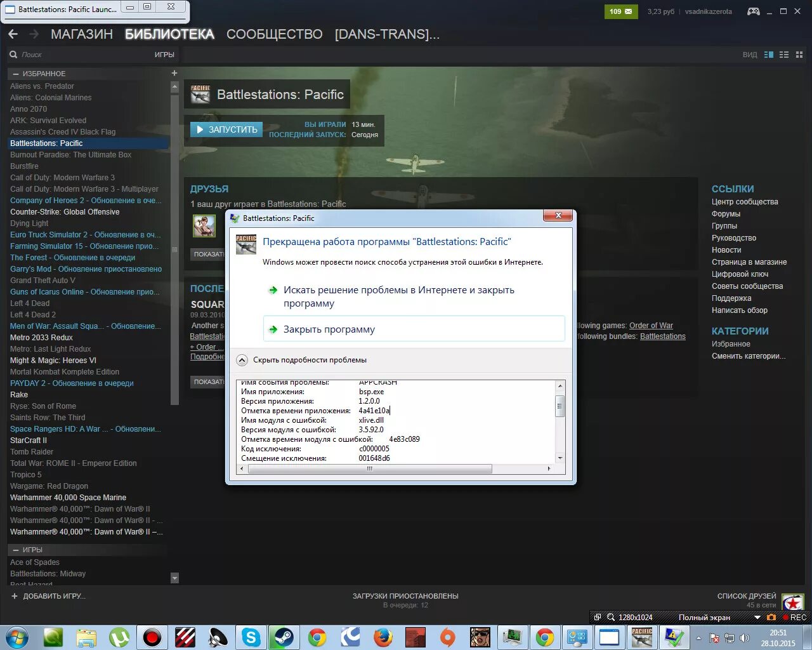Click the search magnifier icon

click(13, 55)
